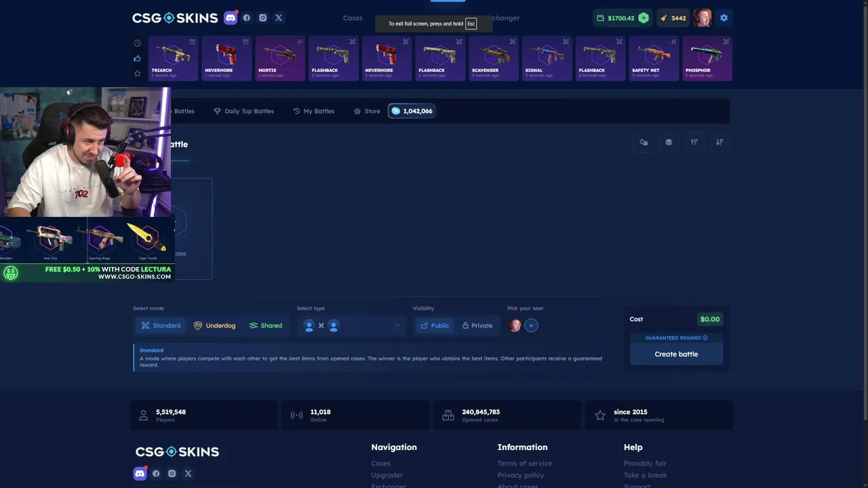Open the Upgrader link in footer Navigation

387,475
